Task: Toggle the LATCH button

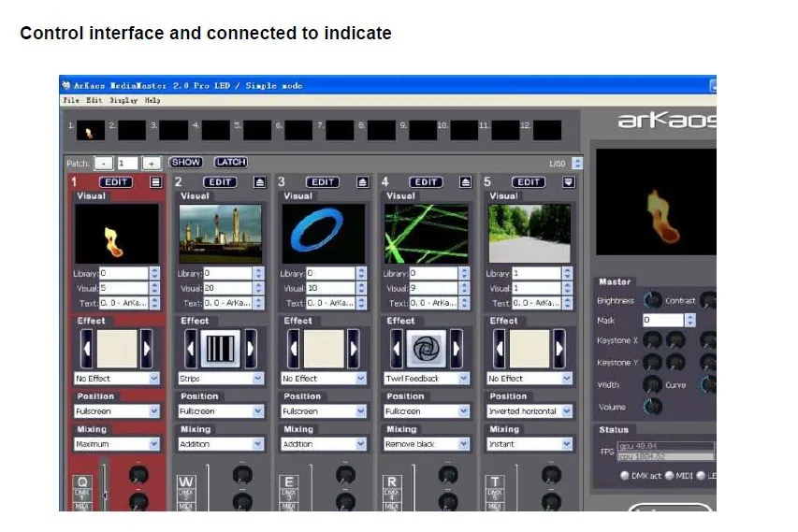Action: [x=230, y=163]
